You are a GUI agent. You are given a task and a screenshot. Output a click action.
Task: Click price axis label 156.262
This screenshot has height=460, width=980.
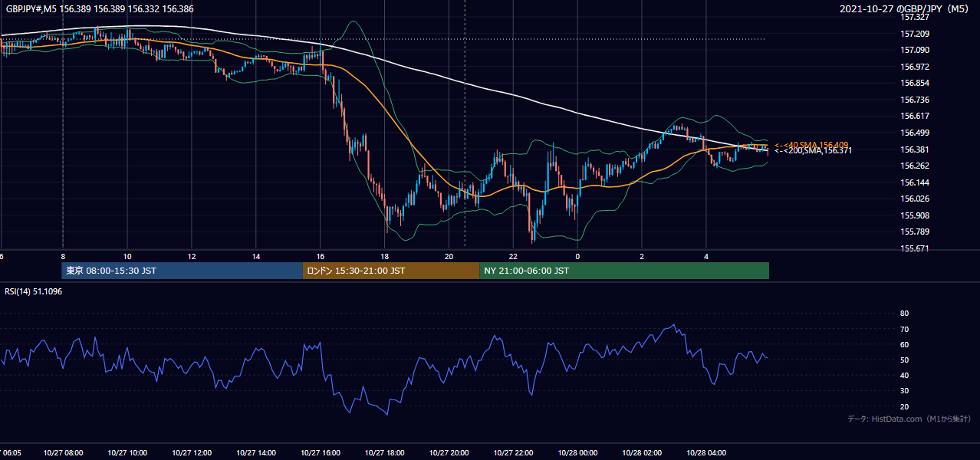pyautogui.click(x=915, y=166)
